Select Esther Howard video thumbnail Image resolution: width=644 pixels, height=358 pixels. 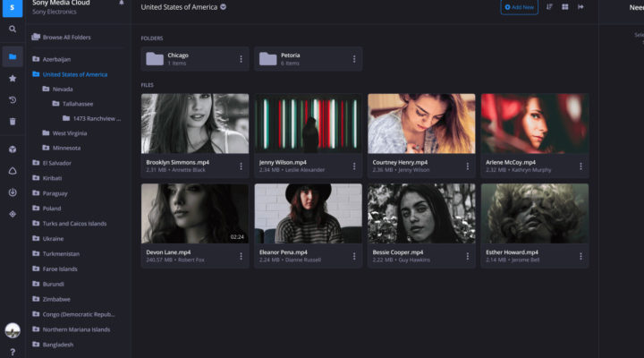[x=535, y=213]
